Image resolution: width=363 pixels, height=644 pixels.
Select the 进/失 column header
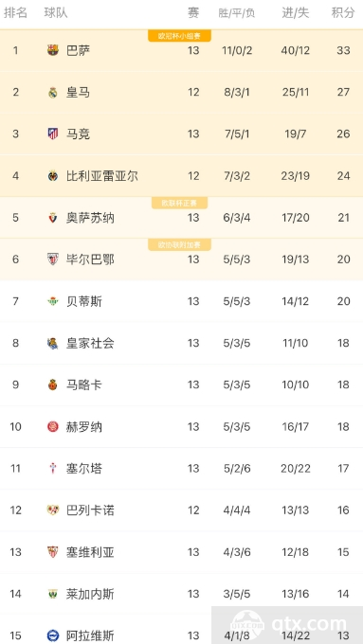click(x=295, y=12)
